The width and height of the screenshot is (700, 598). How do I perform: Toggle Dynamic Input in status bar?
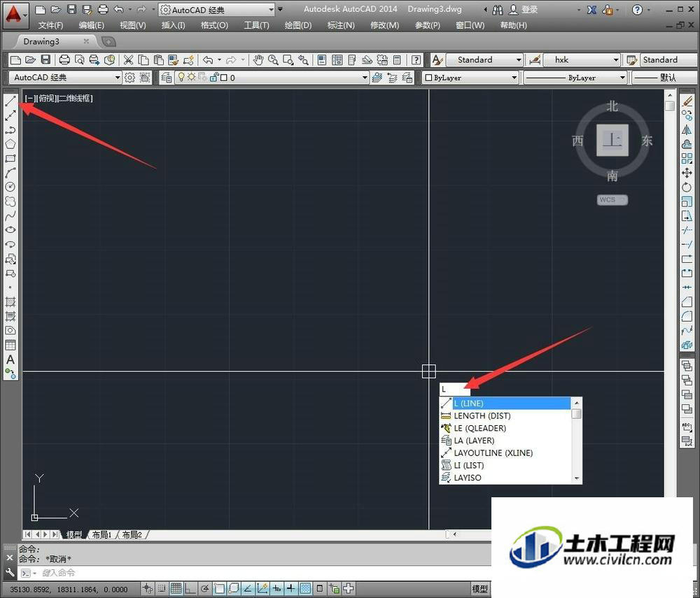[276, 589]
